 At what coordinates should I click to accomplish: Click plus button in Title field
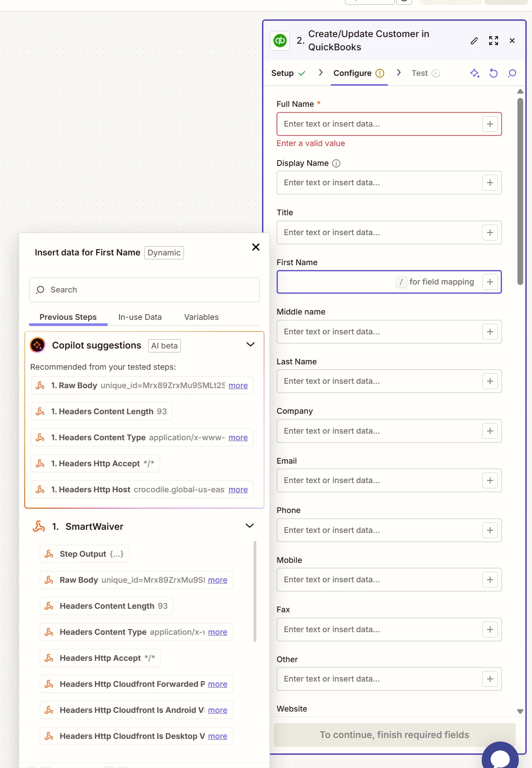pos(490,232)
